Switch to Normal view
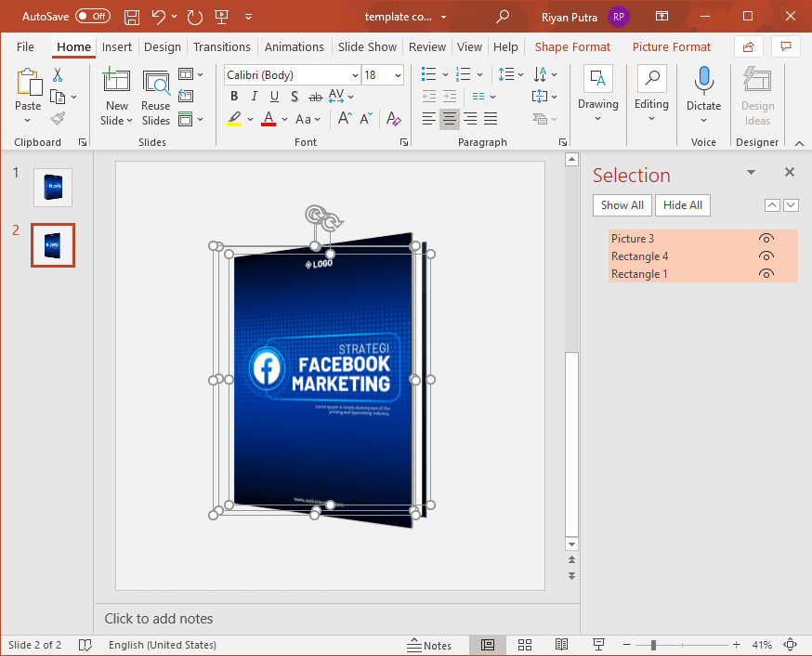This screenshot has height=656, width=812. click(488, 645)
